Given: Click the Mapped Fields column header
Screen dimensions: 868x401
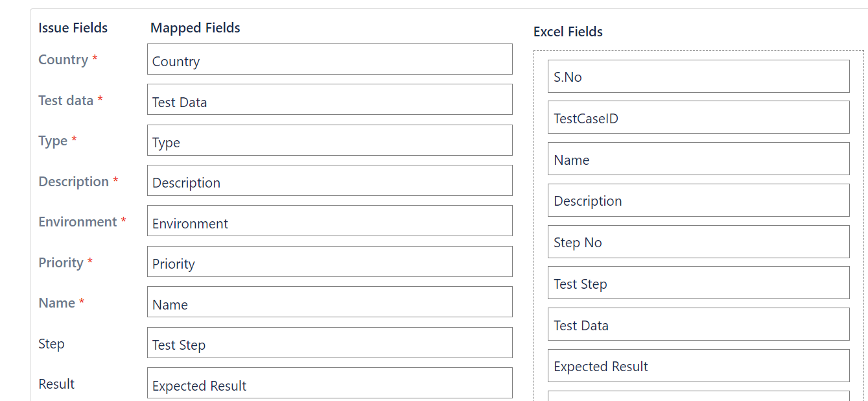Looking at the screenshot, I should pyautogui.click(x=194, y=27).
